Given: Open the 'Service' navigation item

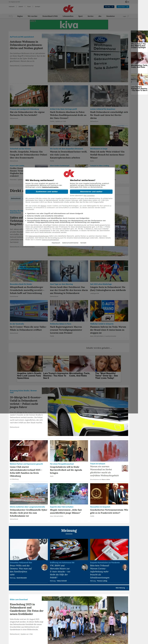Looking at the screenshot, I should tap(90, 16).
